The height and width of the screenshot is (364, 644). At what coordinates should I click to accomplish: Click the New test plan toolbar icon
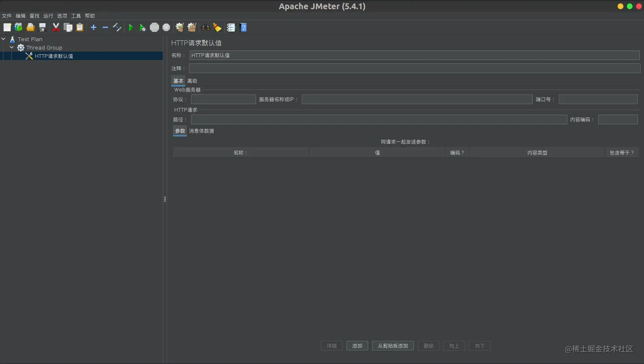pos(7,27)
